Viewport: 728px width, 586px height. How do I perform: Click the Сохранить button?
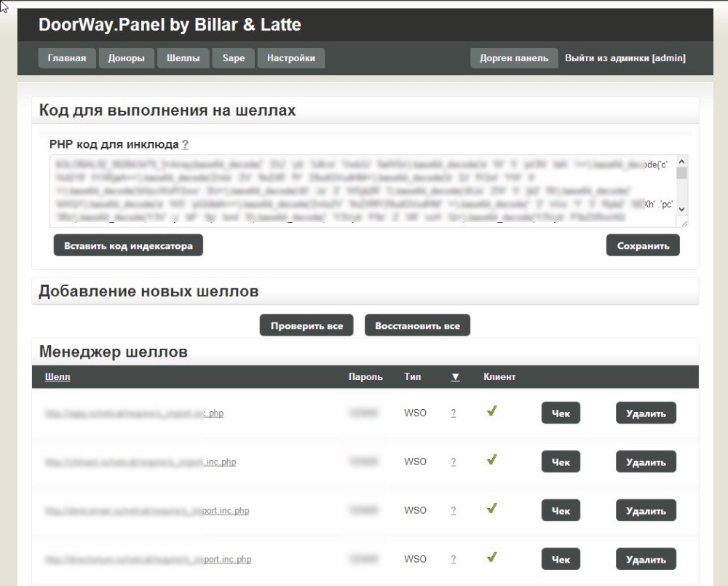642,245
